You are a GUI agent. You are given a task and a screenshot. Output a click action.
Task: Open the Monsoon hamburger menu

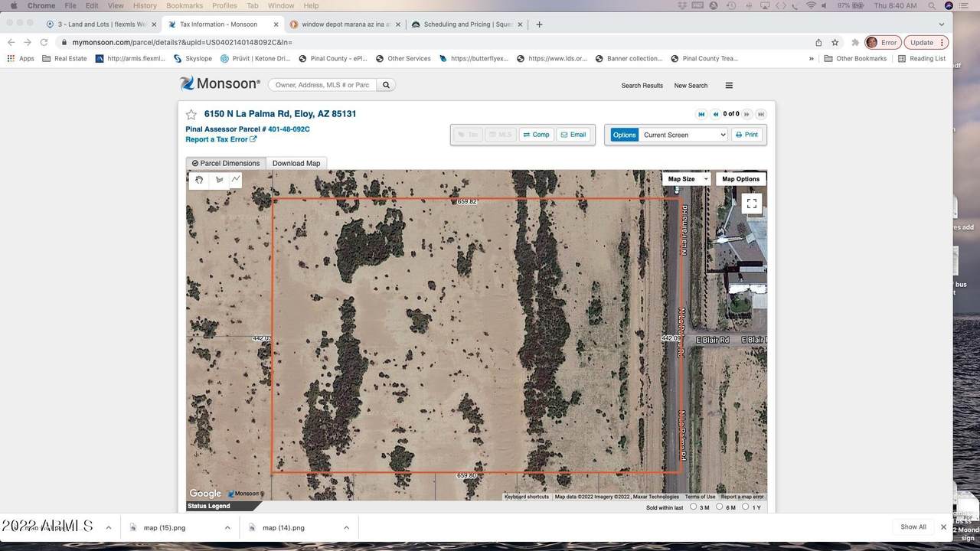(729, 86)
